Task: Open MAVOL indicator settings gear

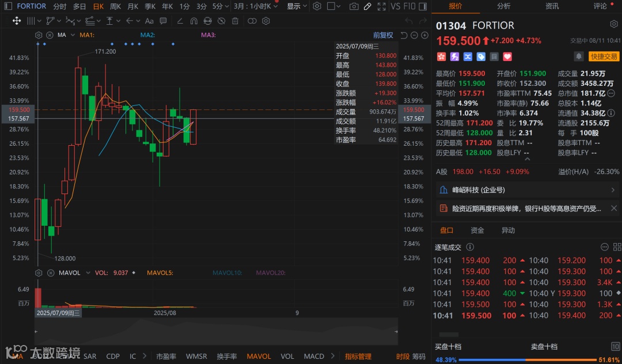Action: [39, 273]
